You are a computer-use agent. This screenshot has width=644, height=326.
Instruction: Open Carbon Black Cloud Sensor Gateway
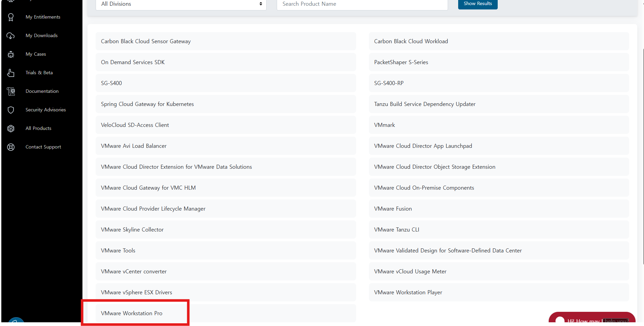226,41
